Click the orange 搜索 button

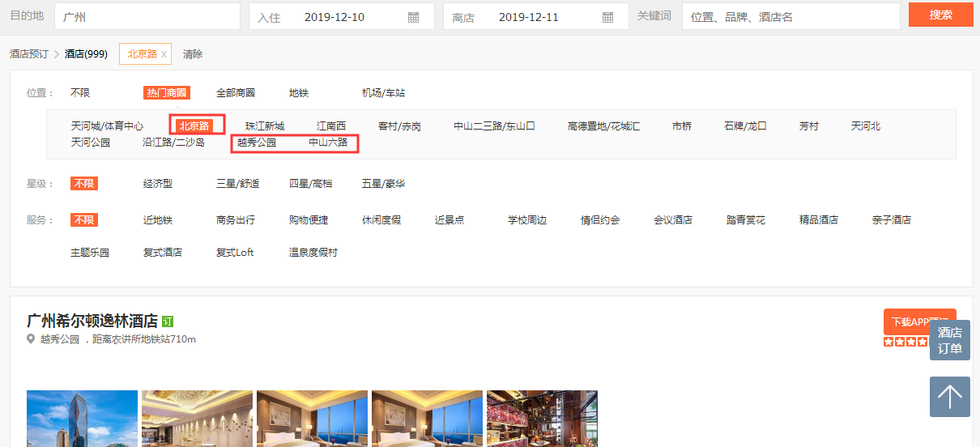pos(940,15)
